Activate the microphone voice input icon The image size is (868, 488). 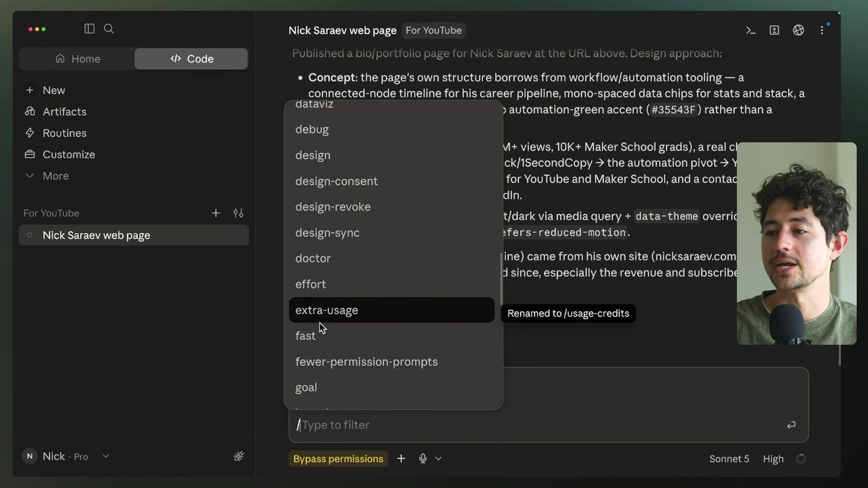pos(423,459)
